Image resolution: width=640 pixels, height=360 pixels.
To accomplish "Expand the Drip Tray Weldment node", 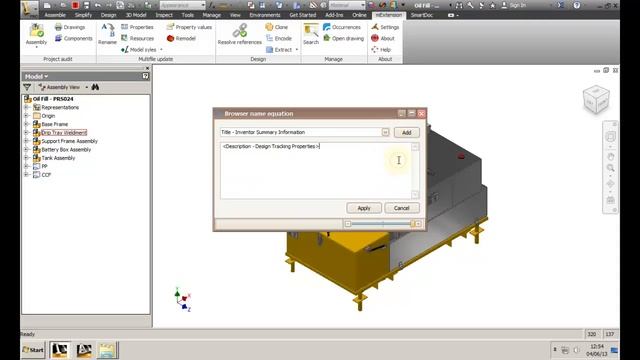I will 27,133.
